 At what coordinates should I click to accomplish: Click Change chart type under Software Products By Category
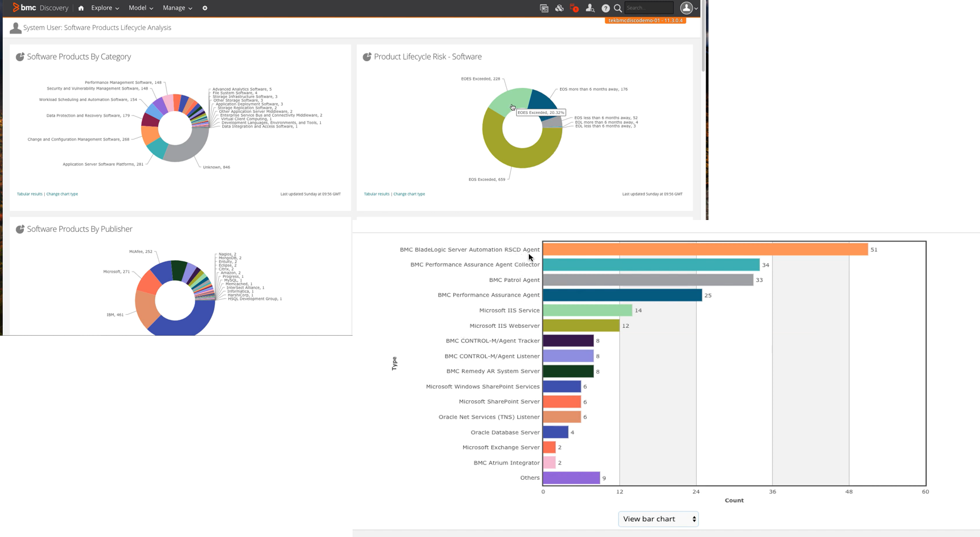pyautogui.click(x=62, y=194)
